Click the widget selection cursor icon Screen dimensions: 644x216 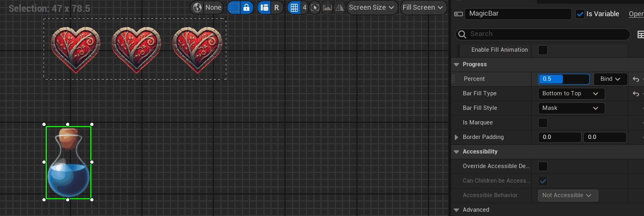315,8
